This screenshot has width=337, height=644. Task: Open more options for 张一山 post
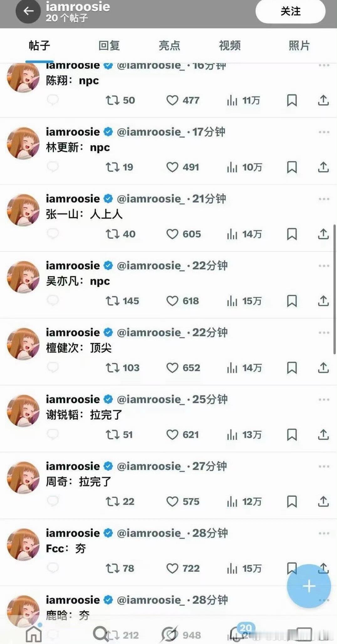[x=324, y=199]
